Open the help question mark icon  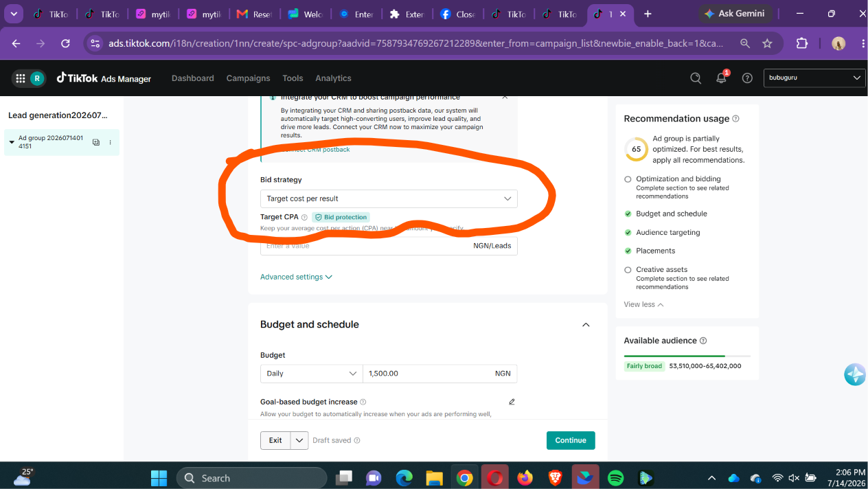click(x=747, y=78)
